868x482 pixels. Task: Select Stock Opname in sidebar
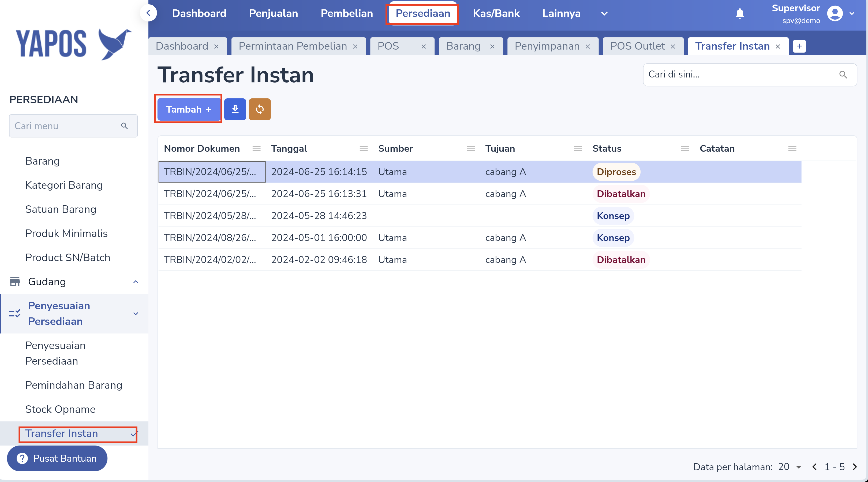60,409
